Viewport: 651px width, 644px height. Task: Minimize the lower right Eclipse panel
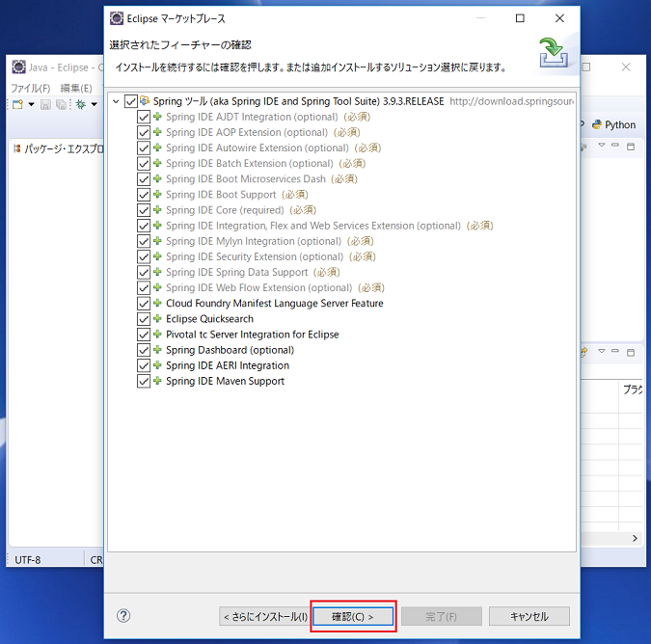pyautogui.click(x=615, y=351)
